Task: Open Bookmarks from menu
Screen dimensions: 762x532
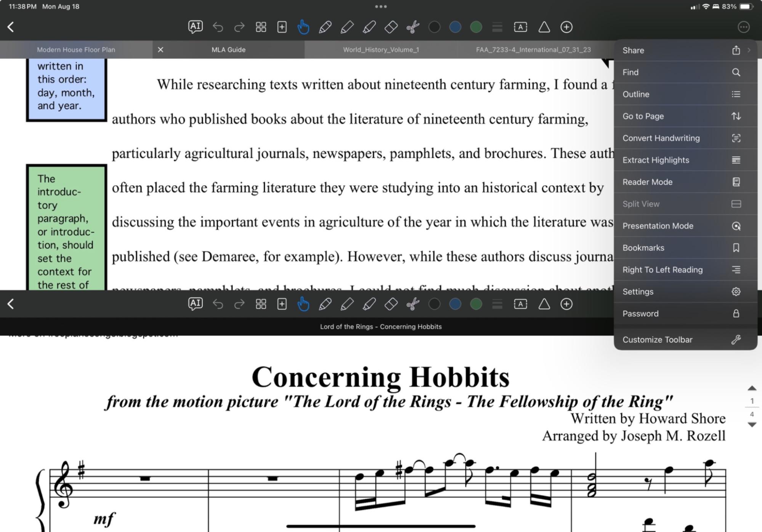Action: point(685,248)
